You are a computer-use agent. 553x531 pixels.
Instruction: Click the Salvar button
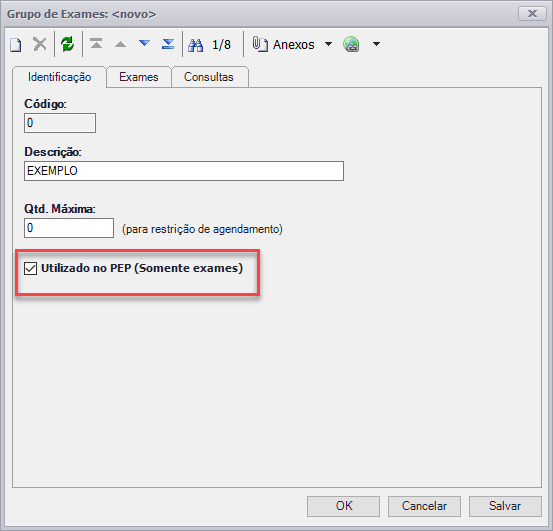click(505, 506)
